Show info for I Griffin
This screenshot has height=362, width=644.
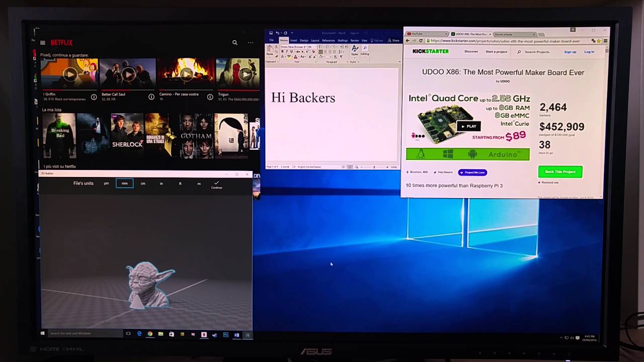94,97
